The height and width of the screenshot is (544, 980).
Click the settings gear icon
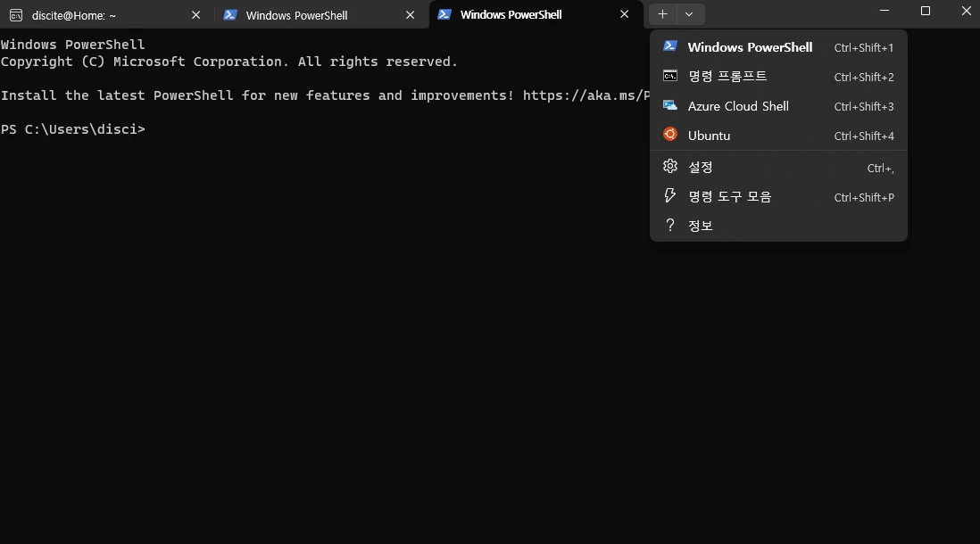[x=670, y=166]
